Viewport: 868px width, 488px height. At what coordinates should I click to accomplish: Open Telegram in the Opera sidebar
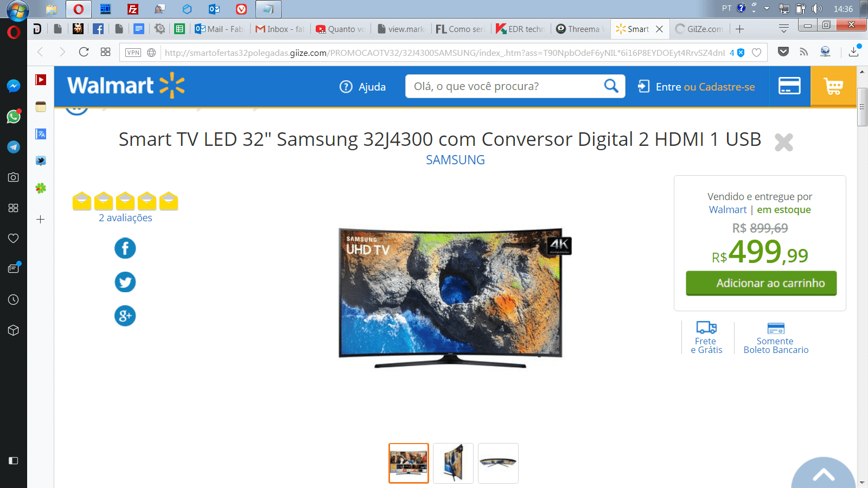pyautogui.click(x=14, y=147)
